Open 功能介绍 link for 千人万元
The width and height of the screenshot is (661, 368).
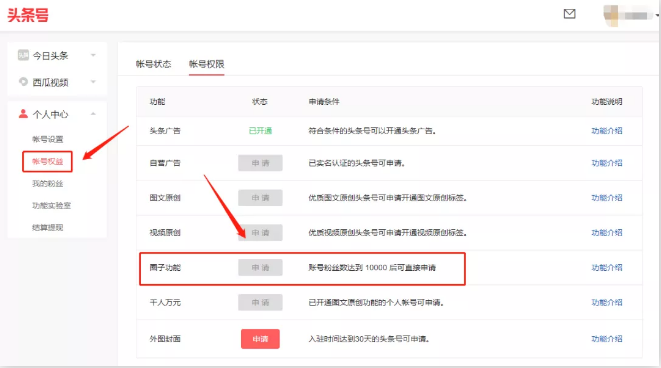[607, 302]
